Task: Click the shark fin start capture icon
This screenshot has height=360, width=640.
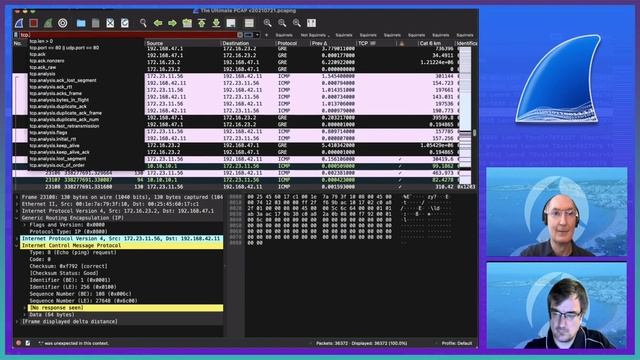Action: [x=19, y=23]
